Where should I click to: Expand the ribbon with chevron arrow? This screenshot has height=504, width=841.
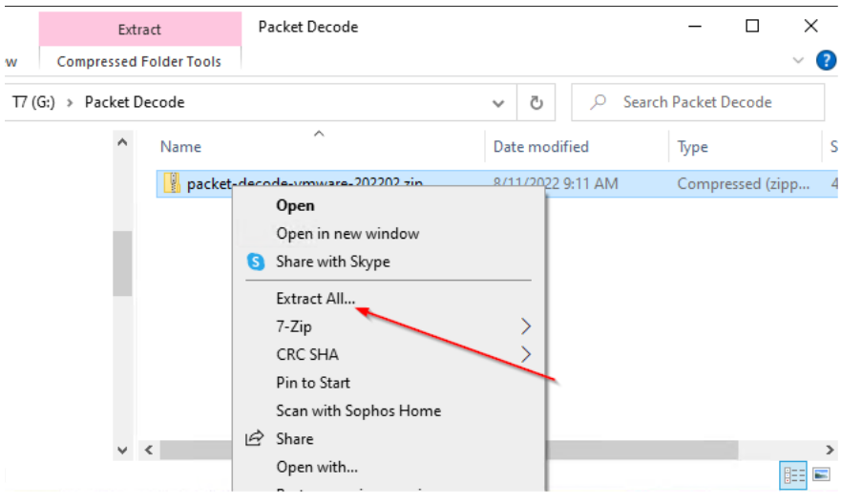click(x=799, y=61)
